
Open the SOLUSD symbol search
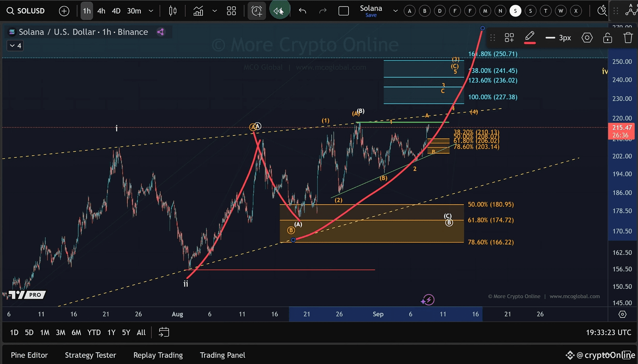pos(26,11)
